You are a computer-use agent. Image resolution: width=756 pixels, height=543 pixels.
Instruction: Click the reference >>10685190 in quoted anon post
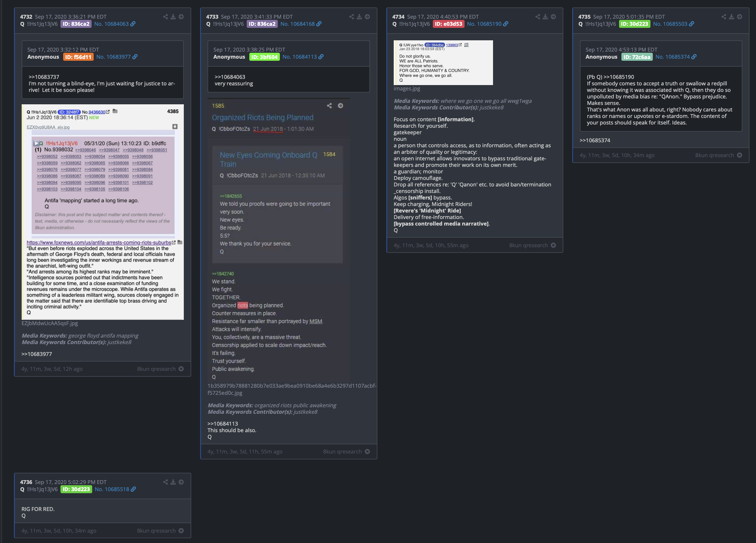pos(618,77)
